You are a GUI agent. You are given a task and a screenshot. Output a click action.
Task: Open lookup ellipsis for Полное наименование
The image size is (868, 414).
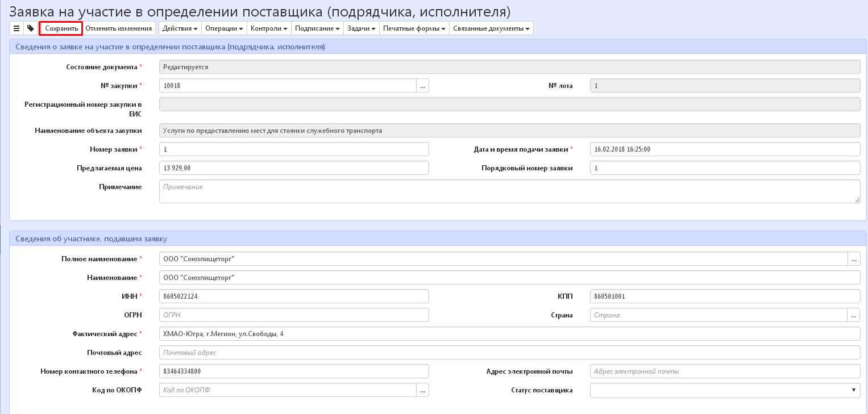click(854, 259)
